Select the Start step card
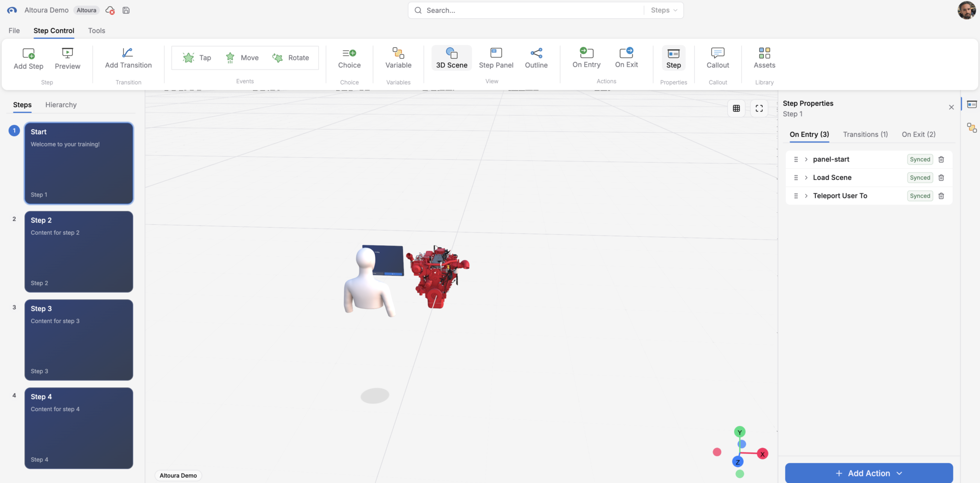The image size is (980, 483). coord(79,163)
